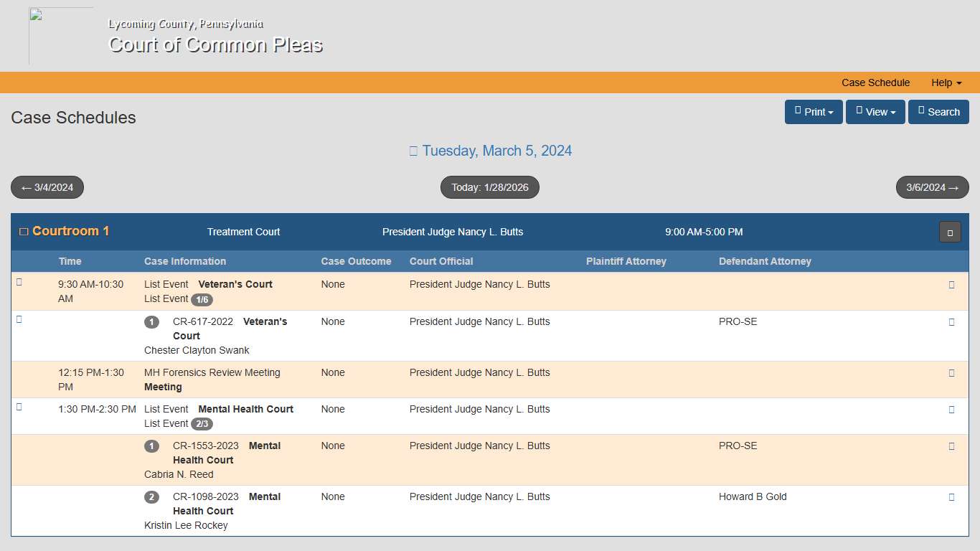Open the Help menu
The width and height of the screenshot is (980, 551).
(x=945, y=83)
